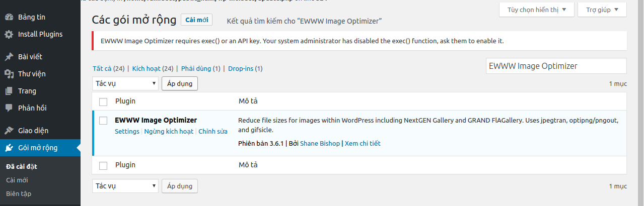Click the top Áp dụng button
644x206 pixels.
180,83
